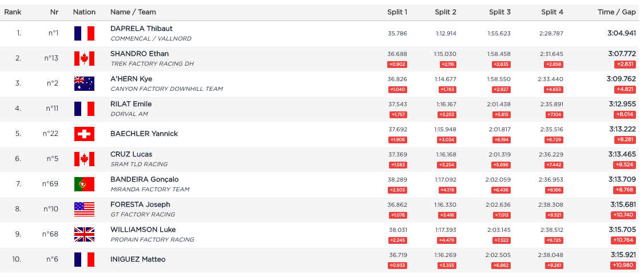Open RILAT Emile's rider link
The height and width of the screenshot is (277, 644).
tap(130, 104)
